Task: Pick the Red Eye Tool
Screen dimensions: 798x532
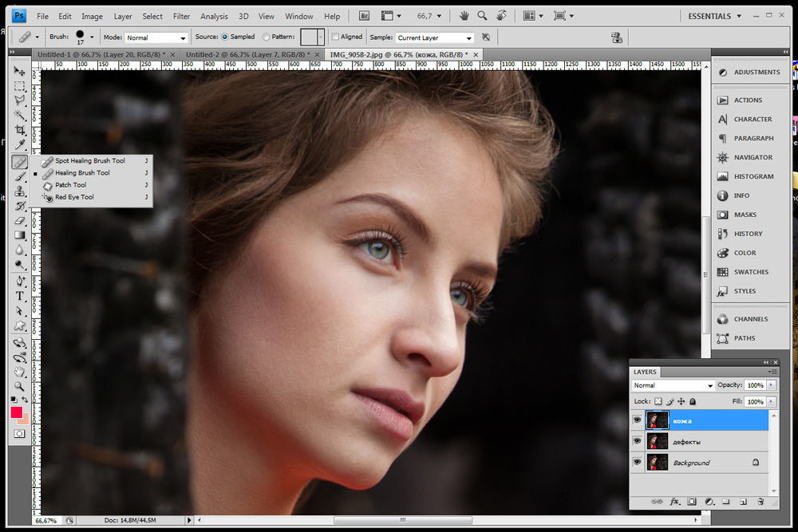Action: coord(74,197)
